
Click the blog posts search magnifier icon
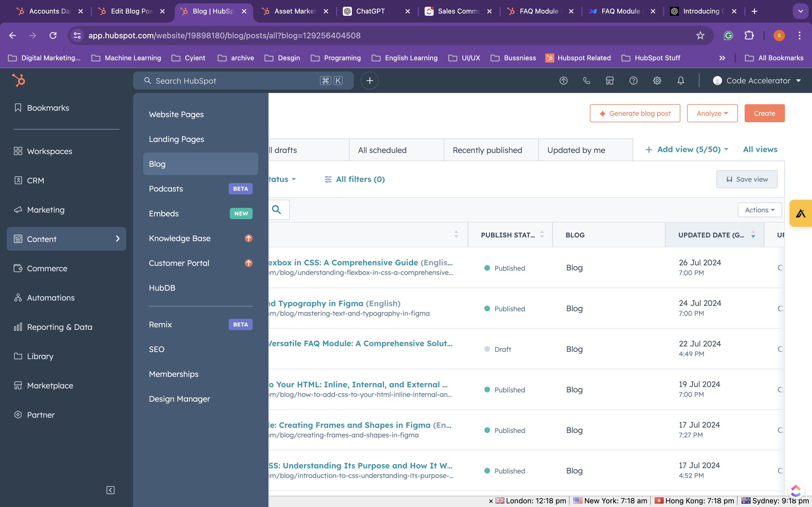point(277,210)
